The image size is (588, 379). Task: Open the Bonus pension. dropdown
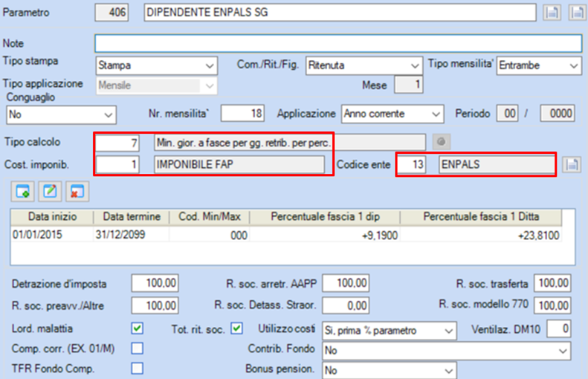click(x=390, y=370)
